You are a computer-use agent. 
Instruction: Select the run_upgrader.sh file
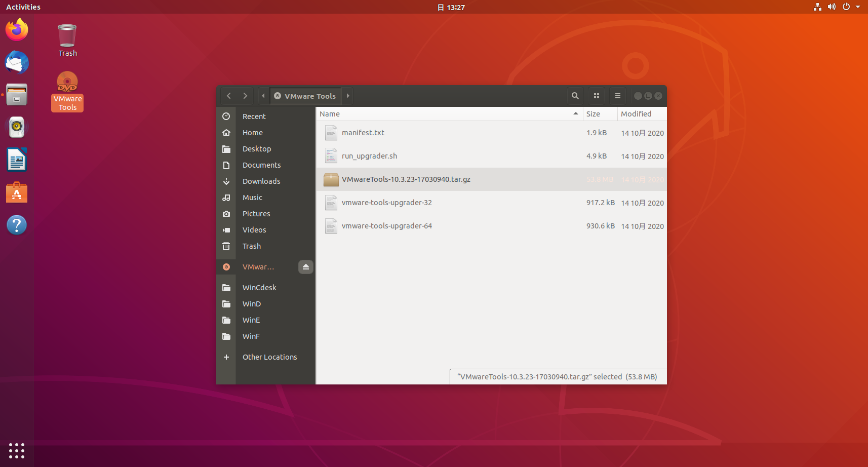pos(369,156)
